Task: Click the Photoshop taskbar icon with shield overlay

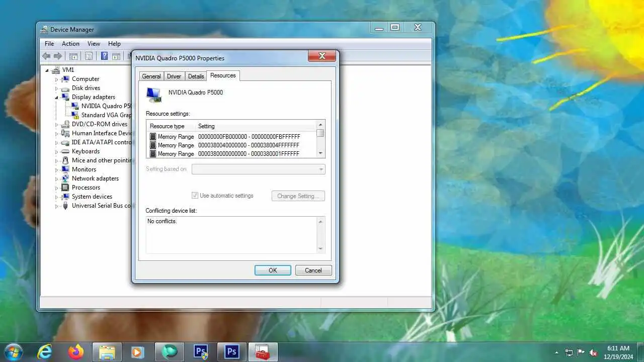Action: point(201,352)
